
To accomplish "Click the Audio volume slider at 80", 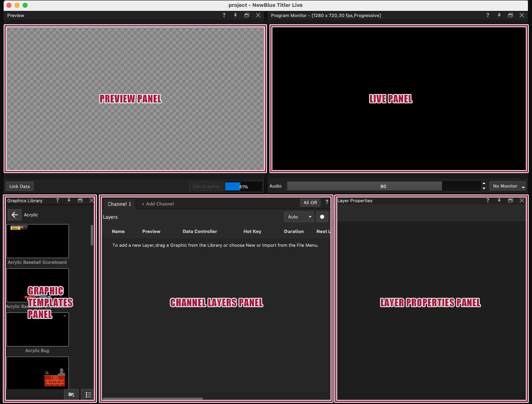I will (x=383, y=186).
